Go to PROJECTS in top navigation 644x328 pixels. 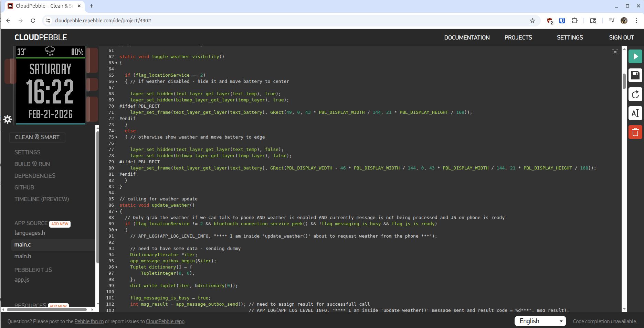518,37
